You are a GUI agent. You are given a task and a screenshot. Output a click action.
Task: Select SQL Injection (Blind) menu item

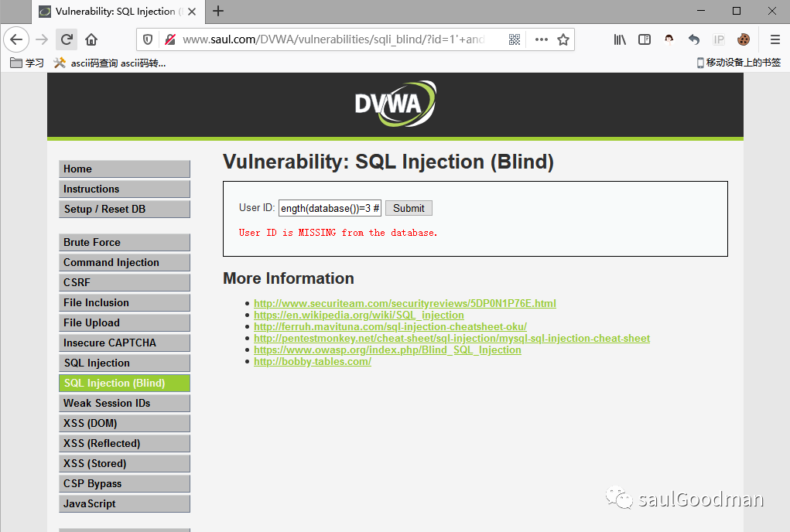pos(125,384)
